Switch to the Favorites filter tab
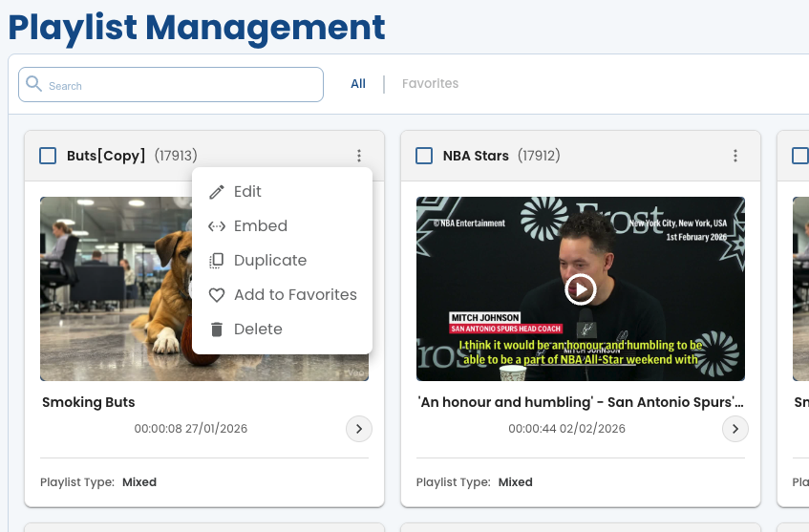This screenshot has width=809, height=532. (x=431, y=84)
